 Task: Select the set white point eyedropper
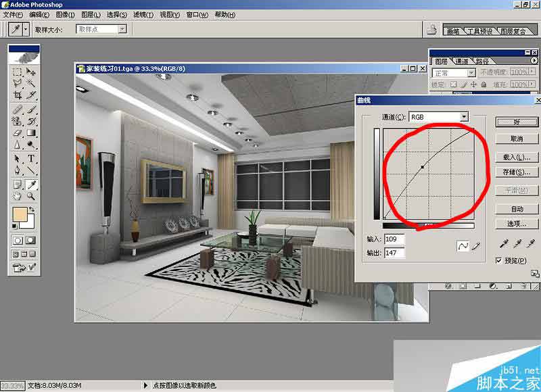[531, 244]
